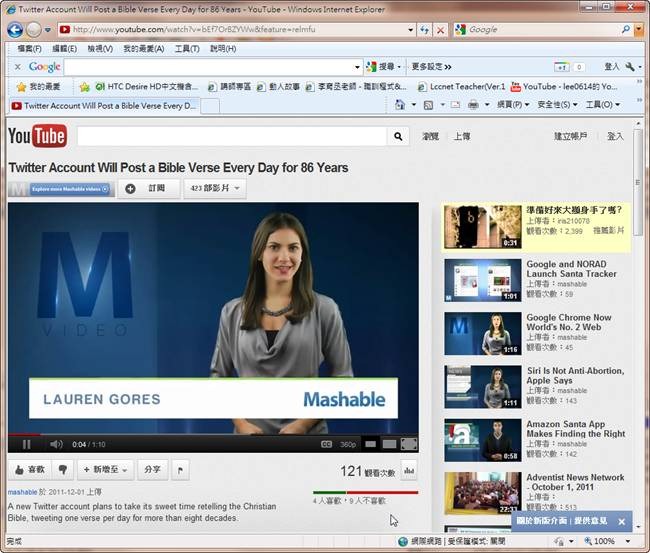Open the 網頁(P) page dropdown menu

513,105
